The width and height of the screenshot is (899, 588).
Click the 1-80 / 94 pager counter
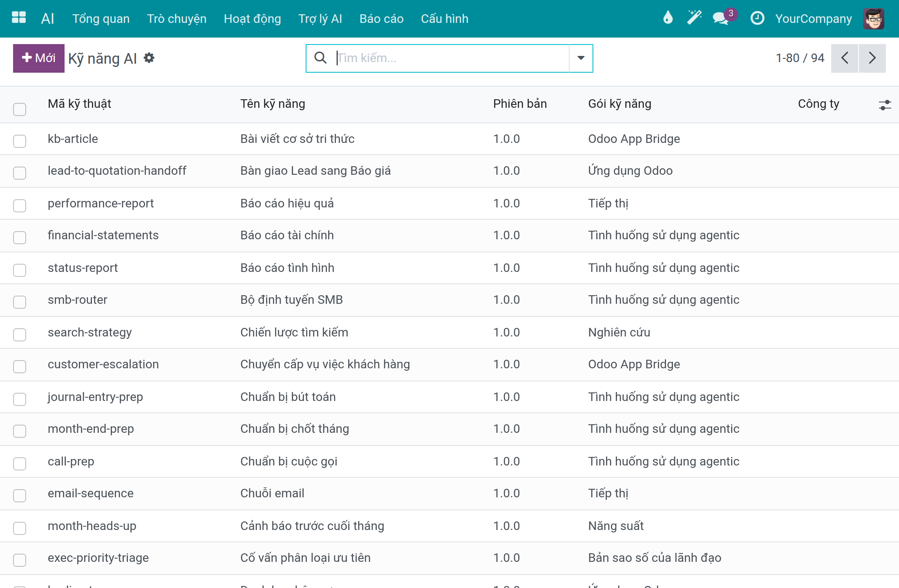pos(800,58)
